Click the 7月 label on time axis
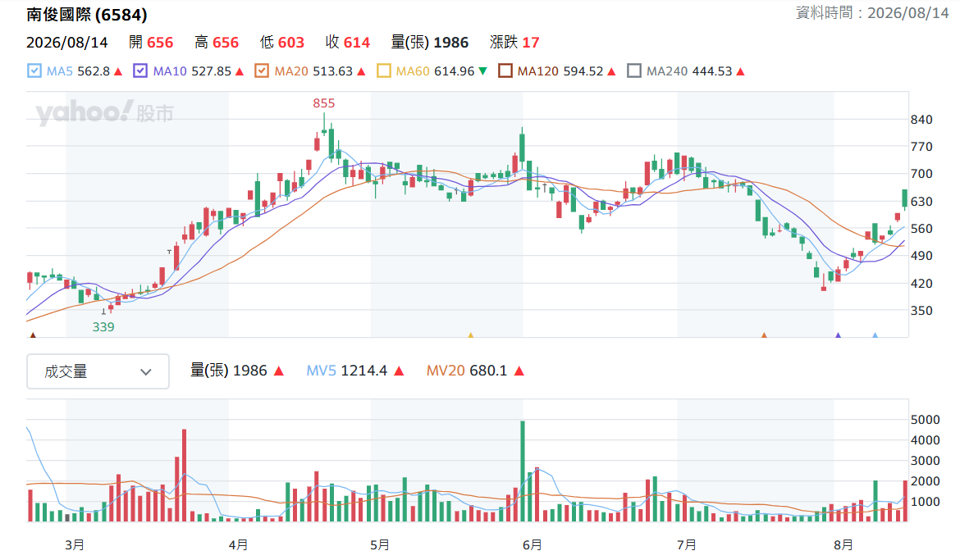Screen dimensions: 960x560 686,544
